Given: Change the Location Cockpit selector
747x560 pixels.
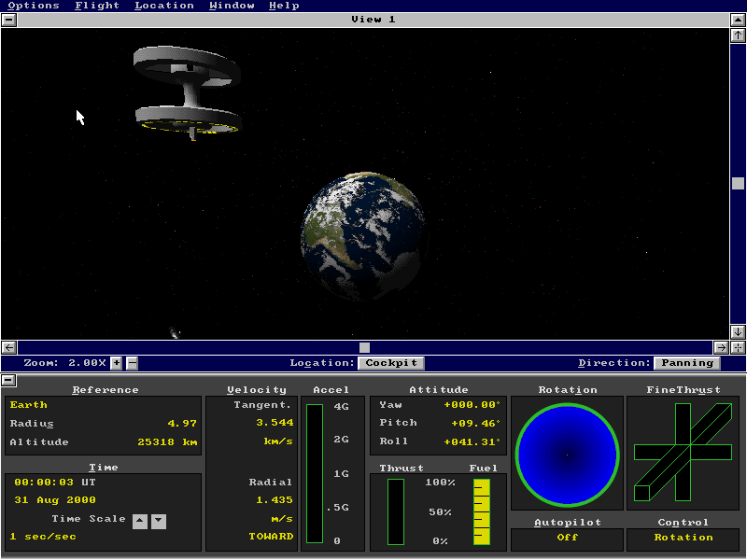Looking at the screenshot, I should [391, 363].
